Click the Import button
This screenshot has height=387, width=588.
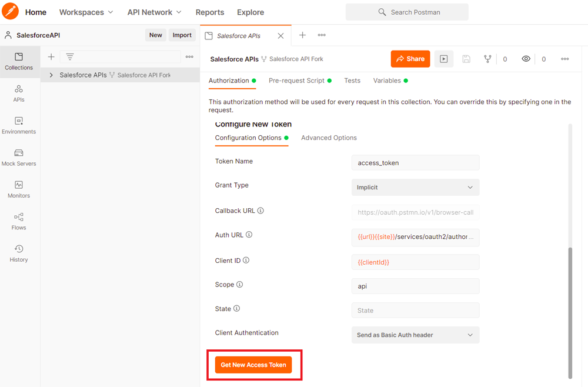(182, 35)
